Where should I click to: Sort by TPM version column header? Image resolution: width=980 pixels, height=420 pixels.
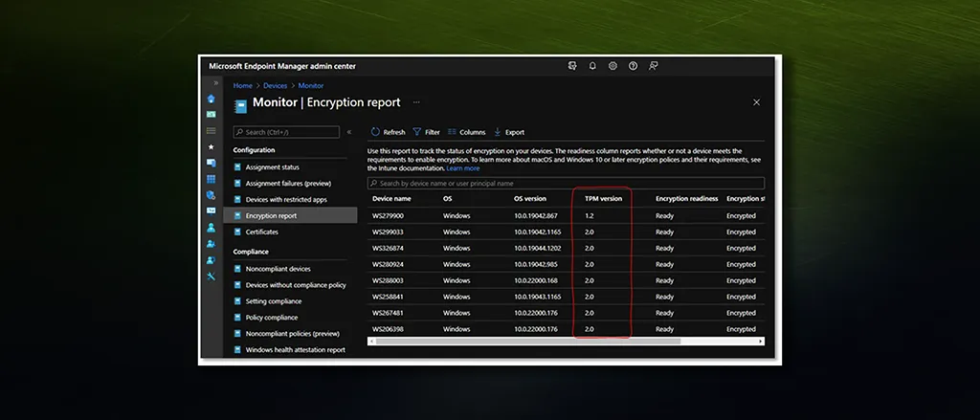pyautogui.click(x=603, y=199)
